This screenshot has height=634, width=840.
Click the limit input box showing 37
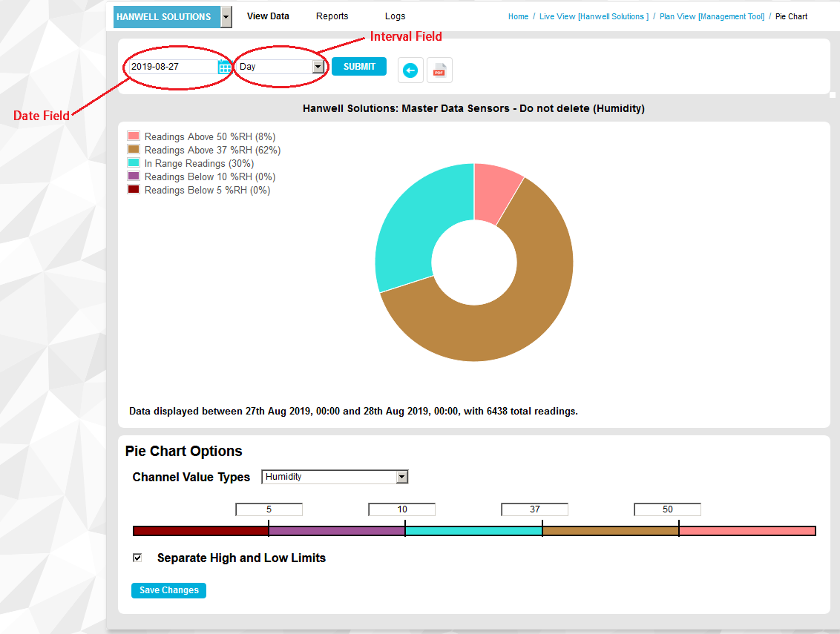(x=534, y=509)
